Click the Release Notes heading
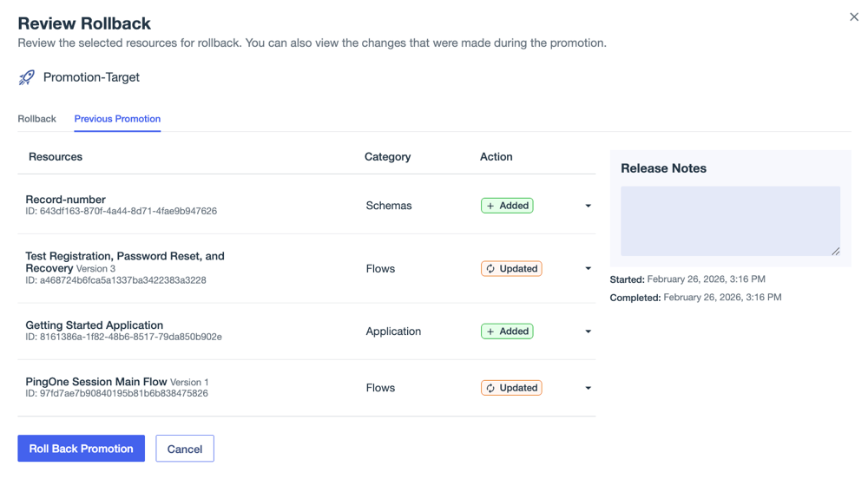868x479 pixels. coord(663,168)
